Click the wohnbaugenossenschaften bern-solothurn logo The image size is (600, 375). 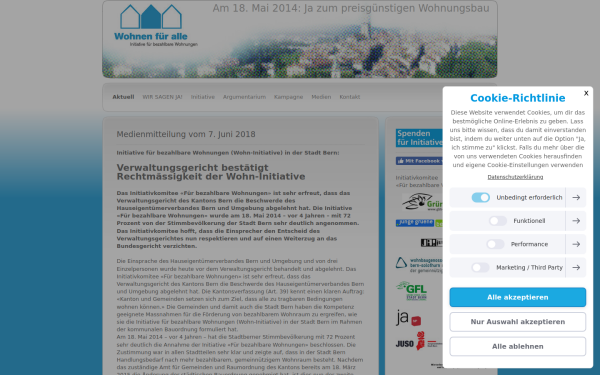pos(419,265)
